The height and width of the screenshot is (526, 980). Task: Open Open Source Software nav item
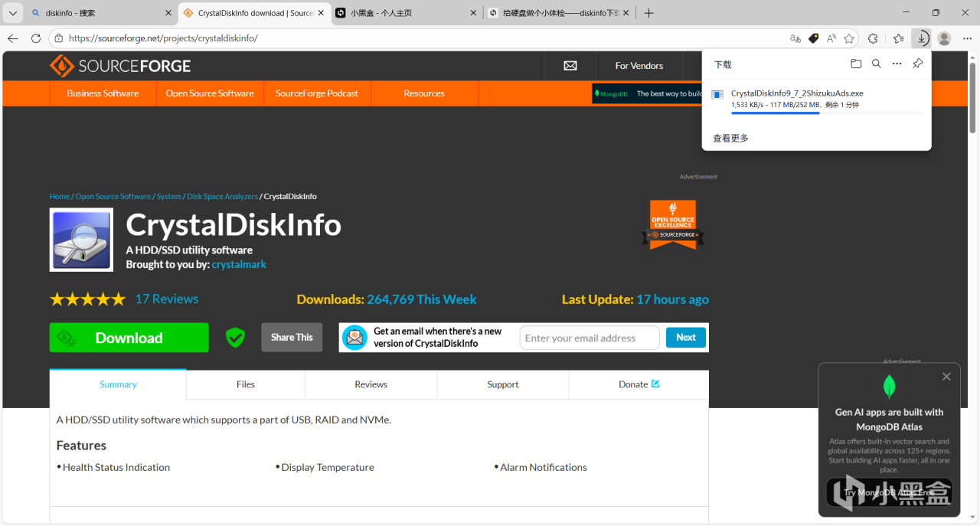[x=210, y=93]
